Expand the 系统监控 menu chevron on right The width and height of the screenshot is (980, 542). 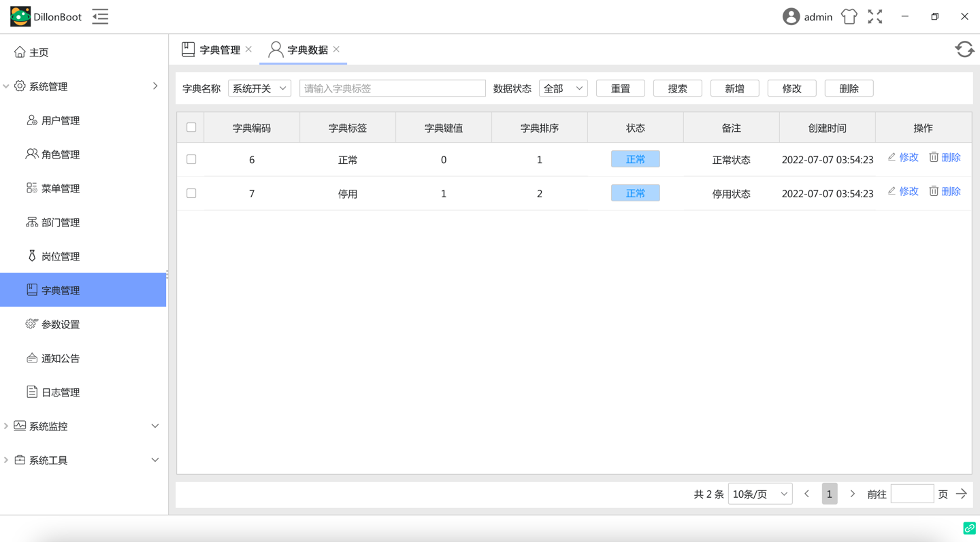pyautogui.click(x=155, y=426)
